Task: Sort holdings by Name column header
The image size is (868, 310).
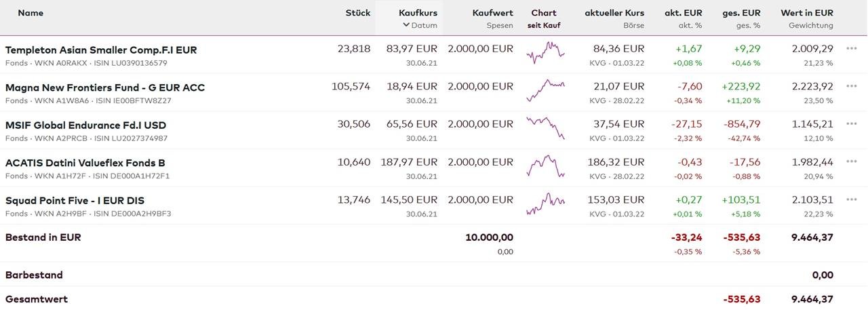Action: point(31,13)
